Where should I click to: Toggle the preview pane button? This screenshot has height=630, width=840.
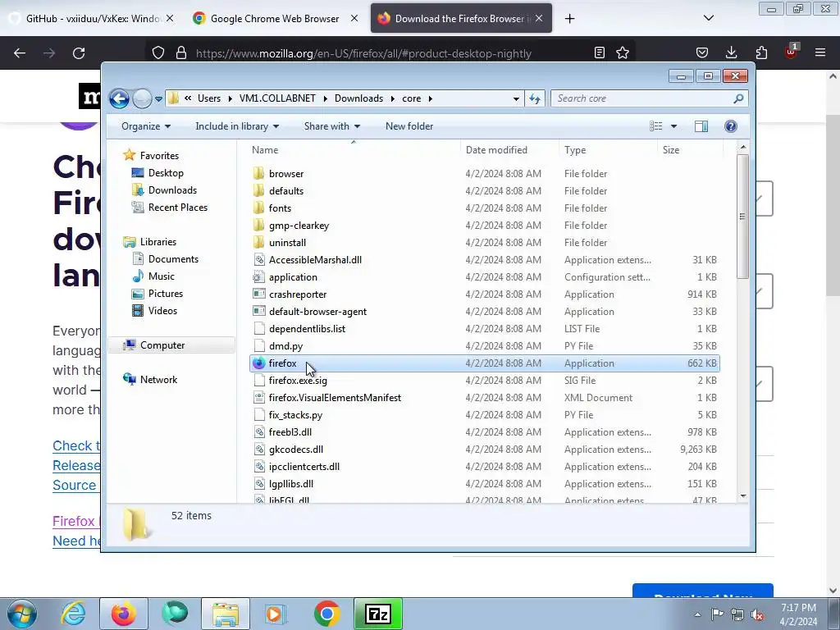pos(701,126)
